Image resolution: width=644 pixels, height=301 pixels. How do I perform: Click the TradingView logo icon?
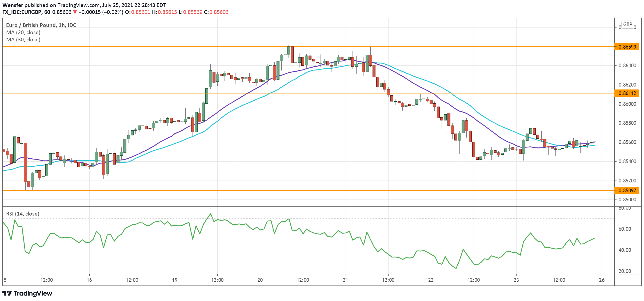pos(7,293)
